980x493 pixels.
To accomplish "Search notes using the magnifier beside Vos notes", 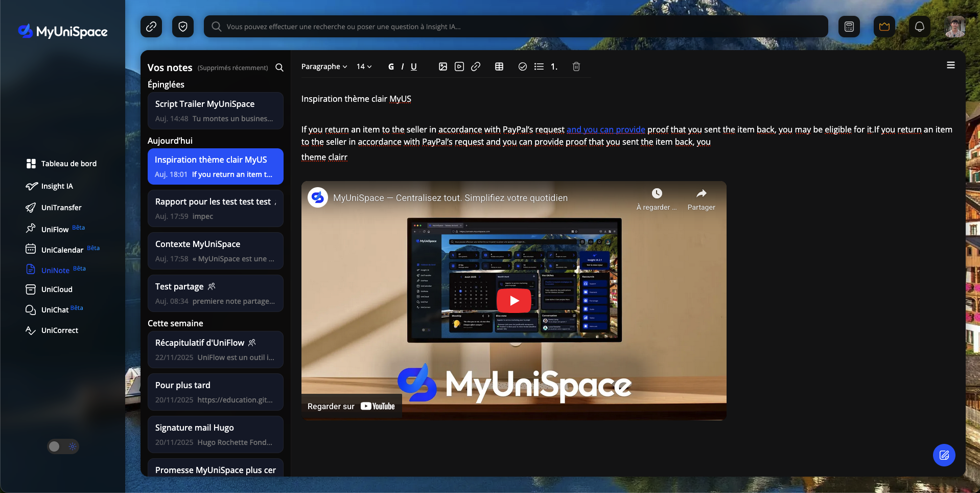I will click(x=279, y=68).
